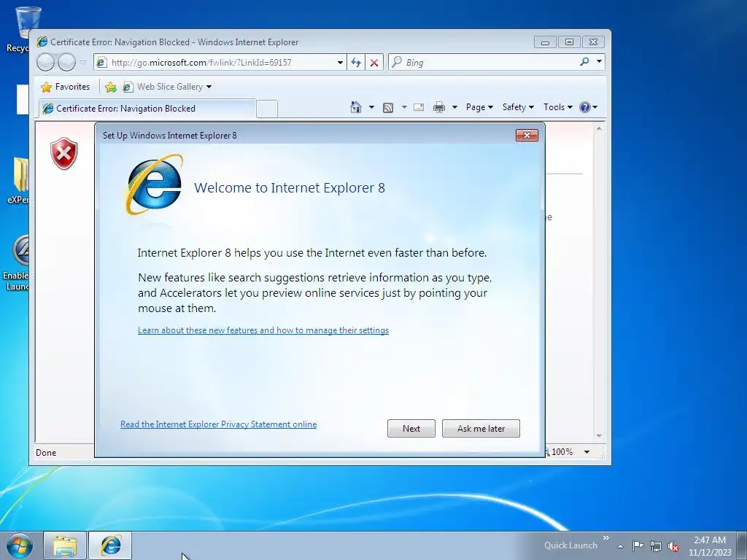Open the Windows Start button
This screenshot has height=560, width=747.
coord(20,545)
